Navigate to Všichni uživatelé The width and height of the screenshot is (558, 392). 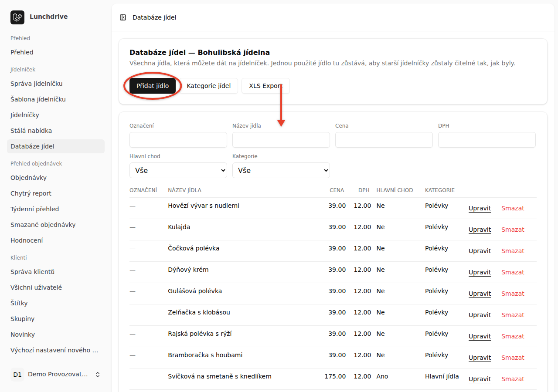(56, 287)
